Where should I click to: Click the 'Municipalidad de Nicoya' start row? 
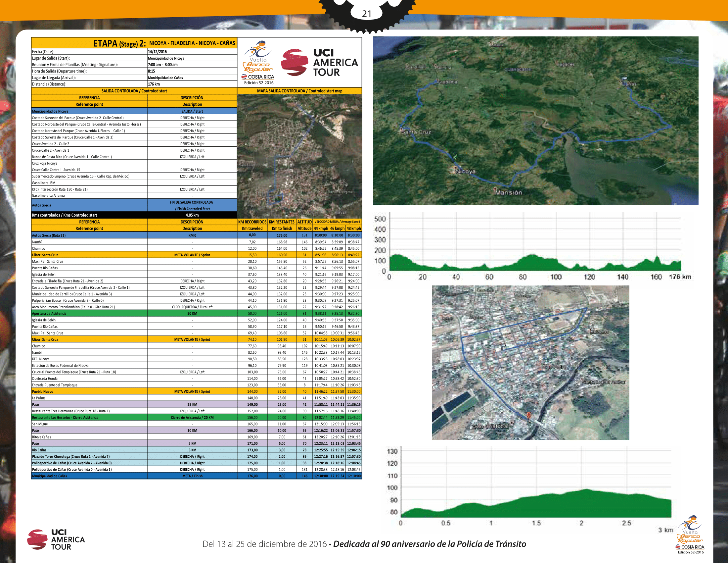coord(134,111)
